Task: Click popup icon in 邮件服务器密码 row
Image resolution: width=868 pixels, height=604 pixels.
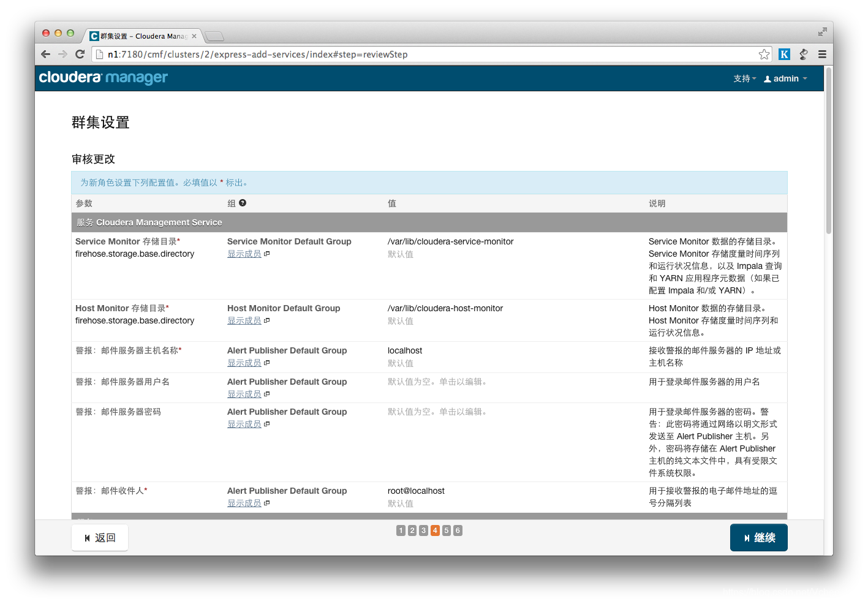Action: click(267, 424)
